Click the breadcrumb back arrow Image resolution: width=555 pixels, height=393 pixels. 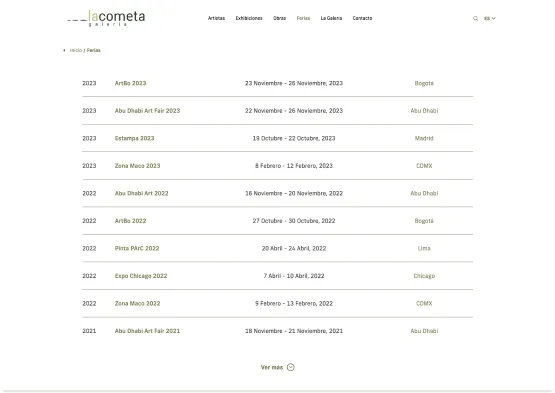pos(64,50)
